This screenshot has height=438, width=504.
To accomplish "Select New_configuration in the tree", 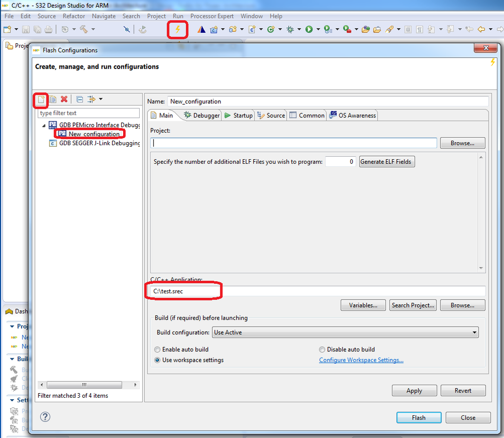I will tap(90, 134).
